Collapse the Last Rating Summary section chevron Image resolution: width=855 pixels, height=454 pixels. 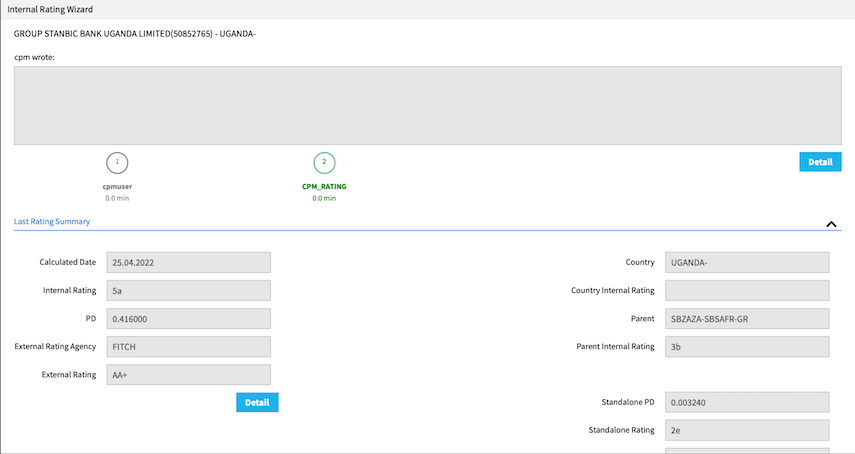pos(831,224)
